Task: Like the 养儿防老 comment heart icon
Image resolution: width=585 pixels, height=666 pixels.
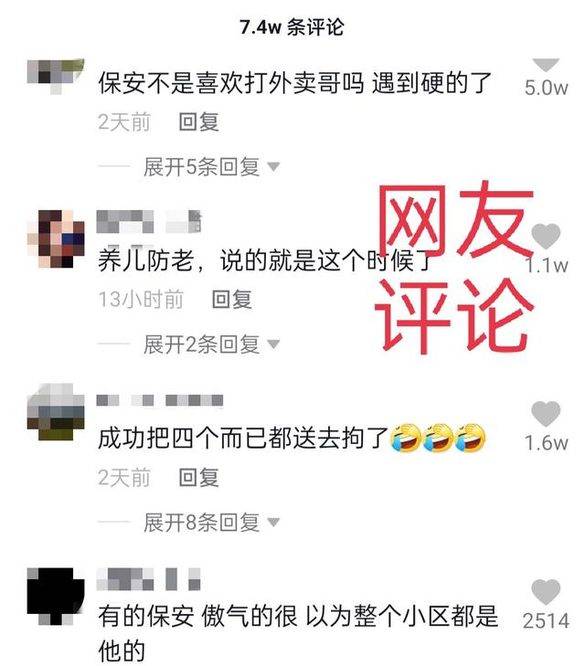Action: (x=546, y=236)
